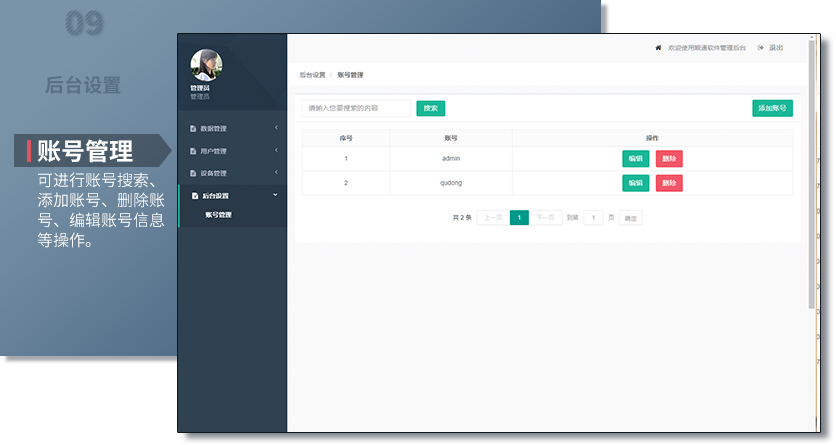Focus the account search input field
Viewport: 836px width, 445px height.
[356, 108]
